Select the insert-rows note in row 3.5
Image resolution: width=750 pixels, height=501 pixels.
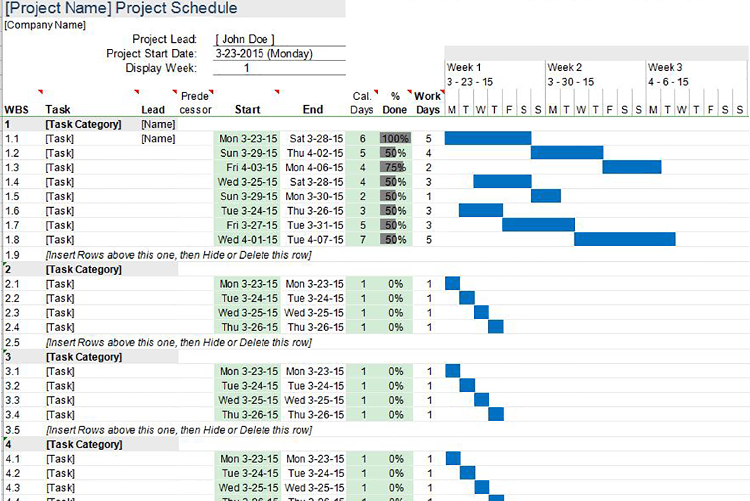pos(179,430)
